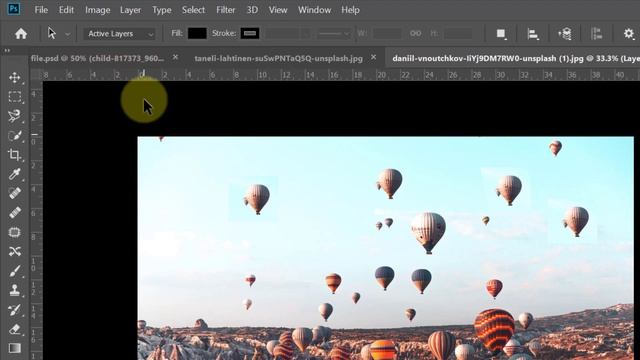This screenshot has width=640, height=360.
Task: Open the align and distribute icon
Action: pyautogui.click(x=596, y=34)
